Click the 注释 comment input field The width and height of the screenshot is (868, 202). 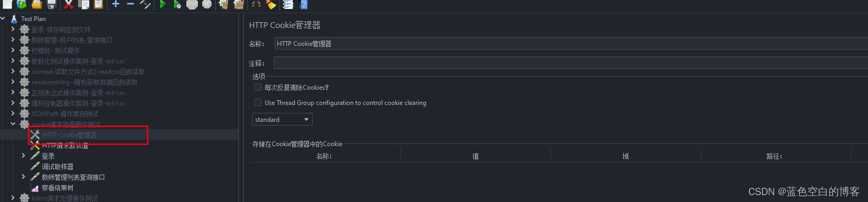click(x=571, y=63)
